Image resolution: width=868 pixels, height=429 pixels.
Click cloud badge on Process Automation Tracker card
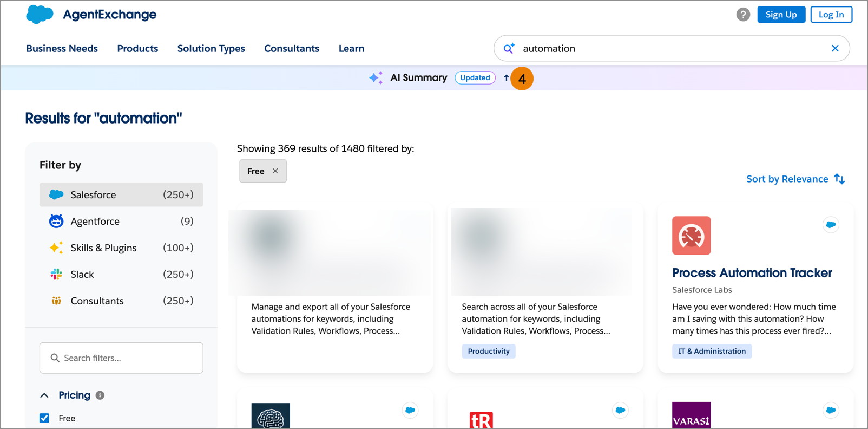[x=831, y=224]
